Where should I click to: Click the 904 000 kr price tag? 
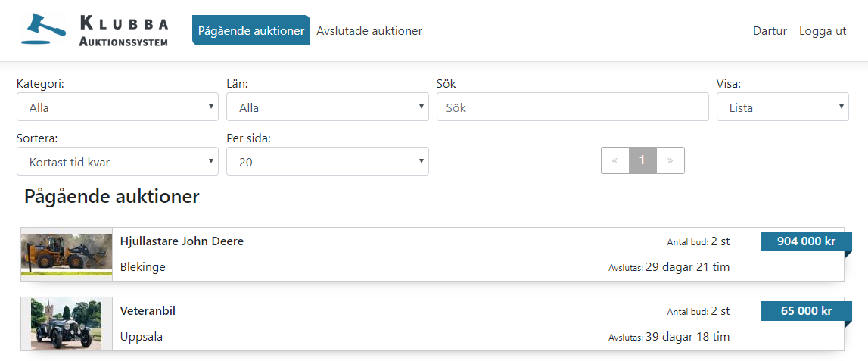(806, 241)
